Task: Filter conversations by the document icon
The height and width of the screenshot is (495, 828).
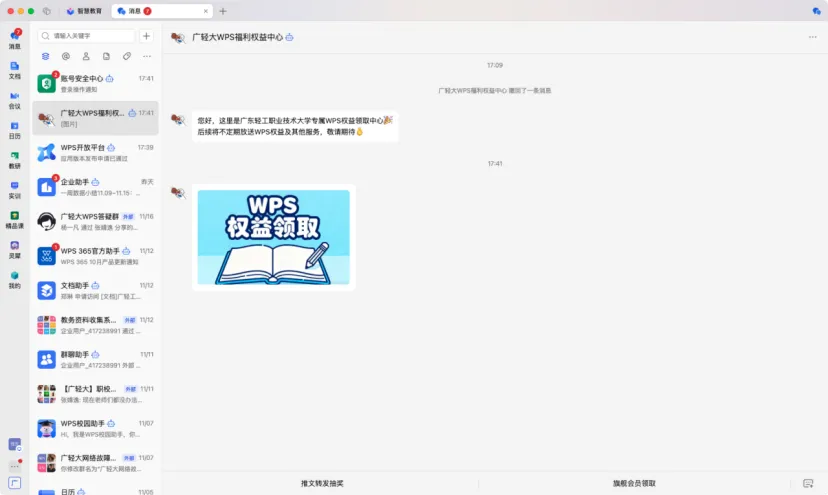Action: (106, 56)
